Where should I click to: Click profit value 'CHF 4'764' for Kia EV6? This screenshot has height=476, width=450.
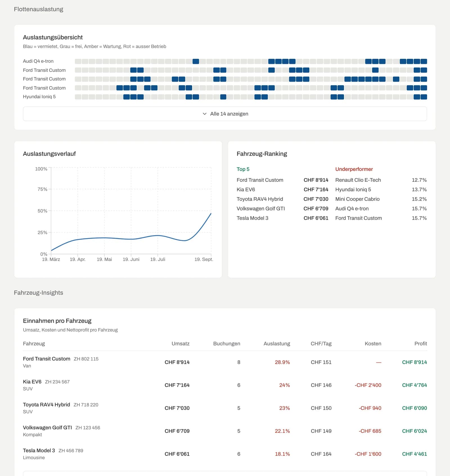click(415, 385)
